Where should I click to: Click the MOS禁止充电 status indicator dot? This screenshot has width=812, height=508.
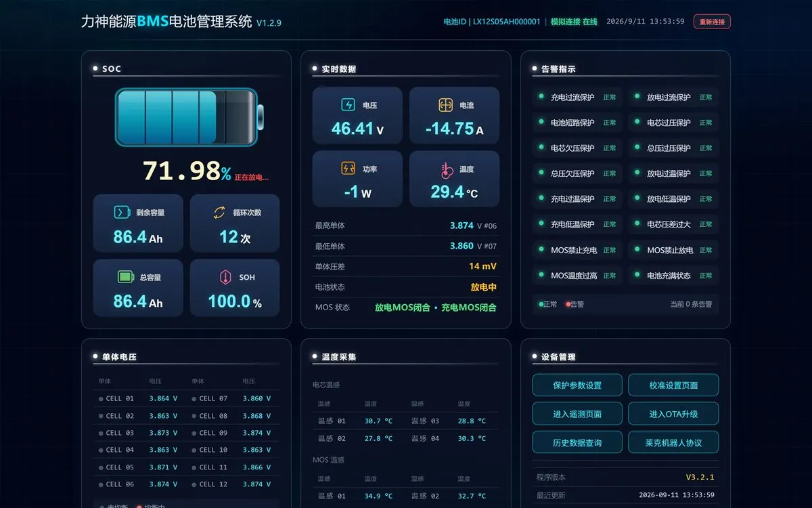[x=541, y=249]
